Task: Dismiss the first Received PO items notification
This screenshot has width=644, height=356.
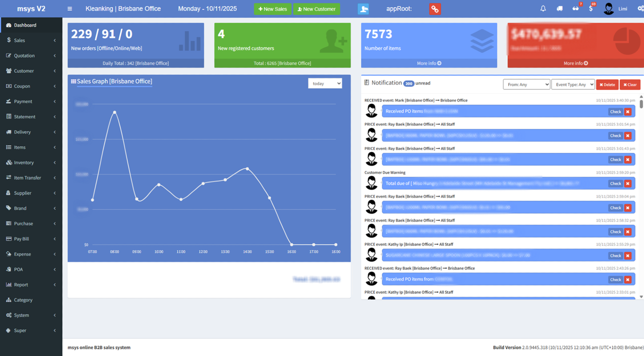Action: [x=628, y=112]
